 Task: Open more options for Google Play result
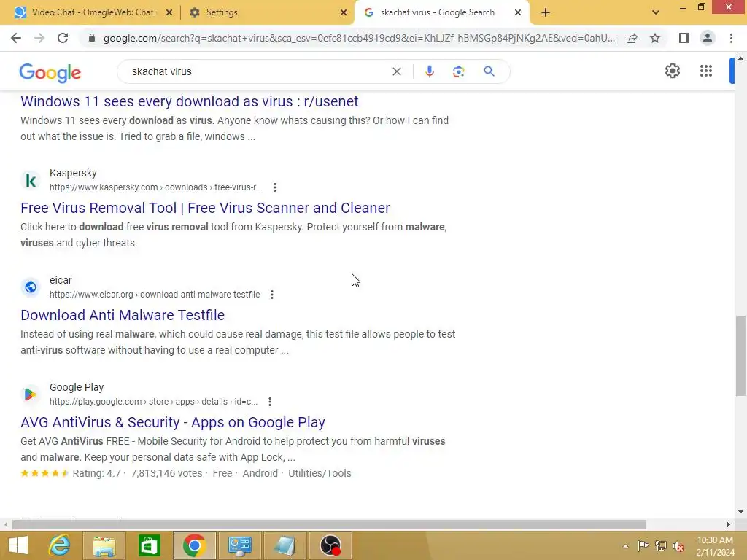[x=270, y=402]
